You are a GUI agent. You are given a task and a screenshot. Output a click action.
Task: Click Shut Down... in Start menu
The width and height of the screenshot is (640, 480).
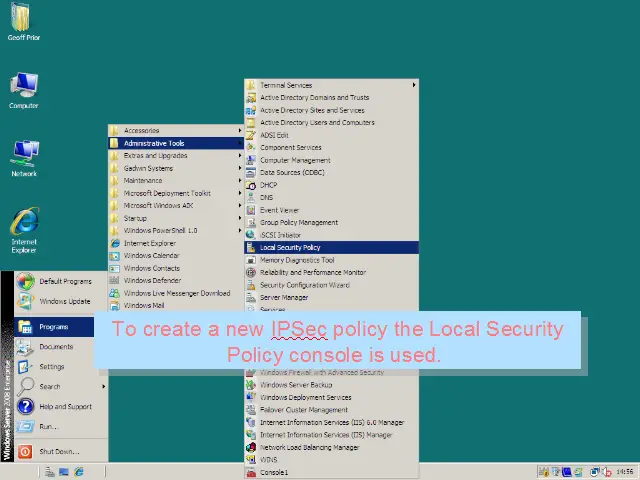click(x=61, y=451)
